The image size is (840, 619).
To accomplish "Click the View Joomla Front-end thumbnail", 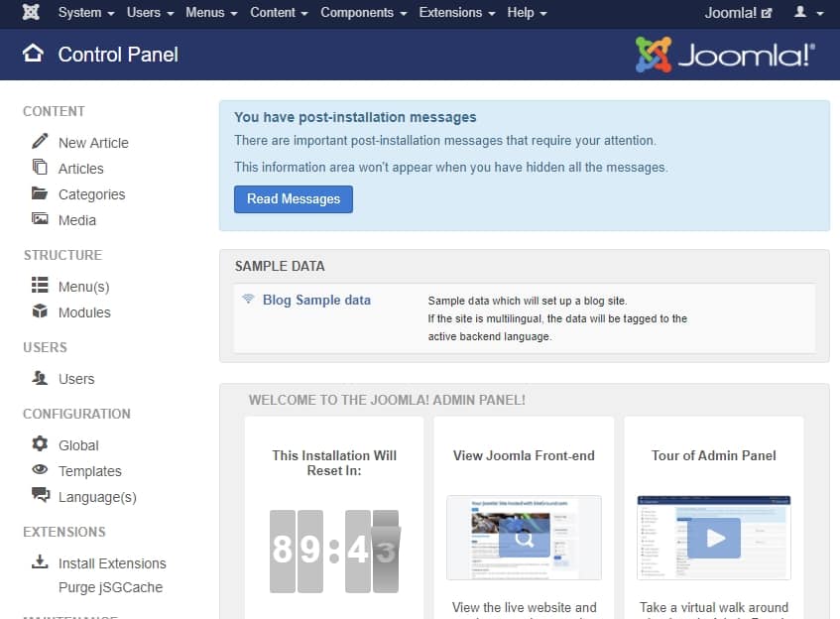I will click(x=524, y=538).
